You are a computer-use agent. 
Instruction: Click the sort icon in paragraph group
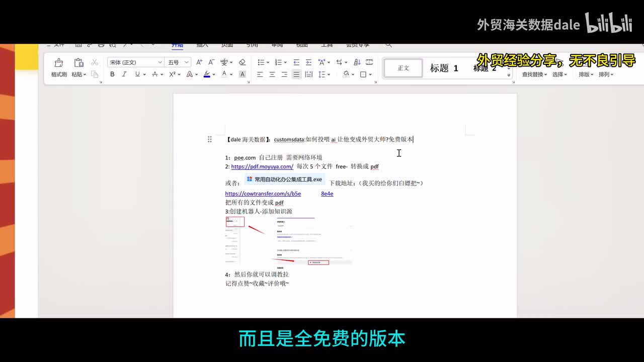[x=357, y=62]
